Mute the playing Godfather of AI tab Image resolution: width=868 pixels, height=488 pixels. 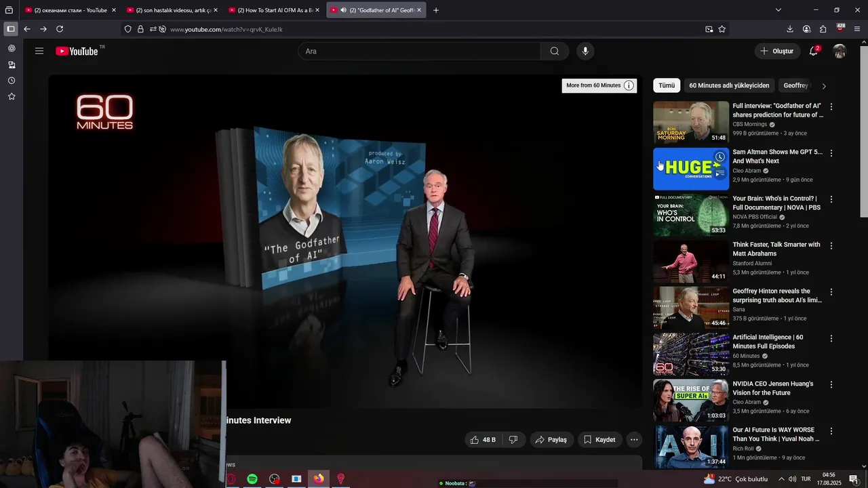pyautogui.click(x=343, y=10)
